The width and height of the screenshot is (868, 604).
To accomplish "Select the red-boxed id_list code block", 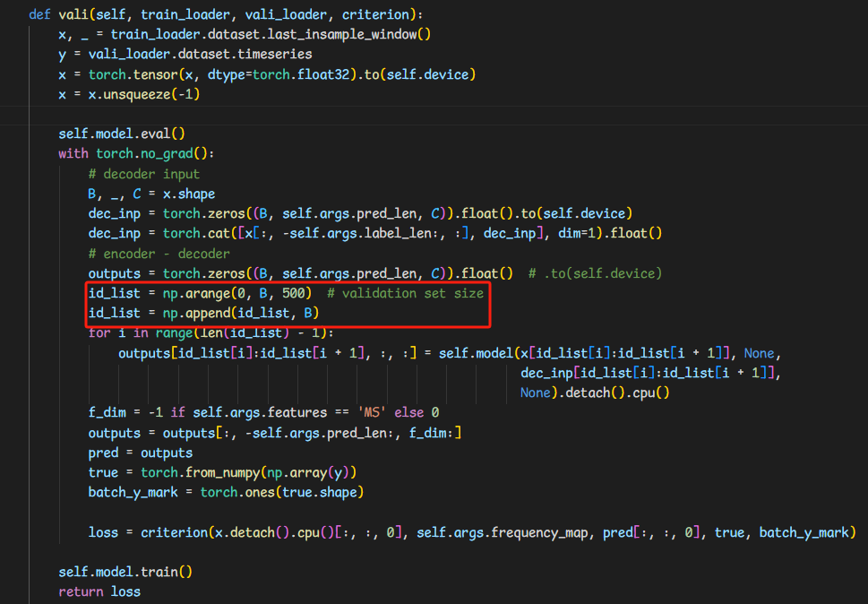I will point(287,303).
